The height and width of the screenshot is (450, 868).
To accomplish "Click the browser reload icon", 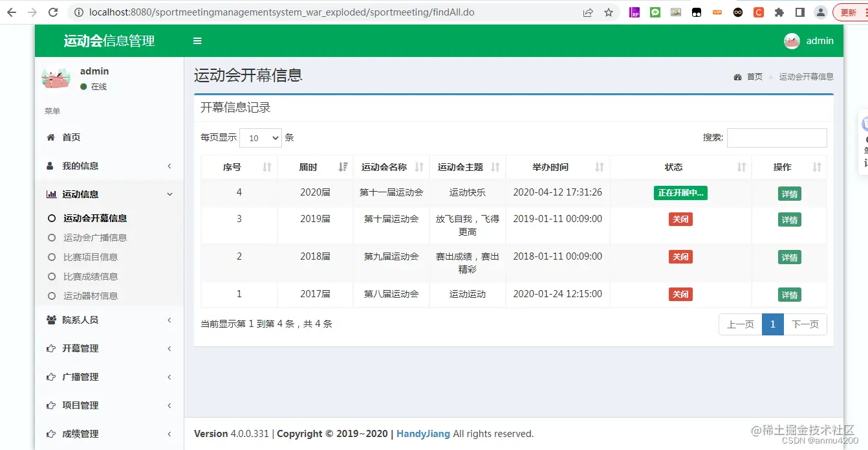I will click(x=53, y=12).
